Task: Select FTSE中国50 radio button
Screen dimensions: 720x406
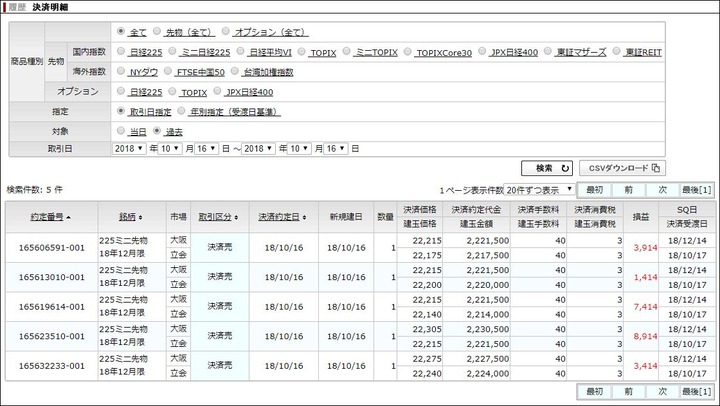Action: pyautogui.click(x=168, y=71)
